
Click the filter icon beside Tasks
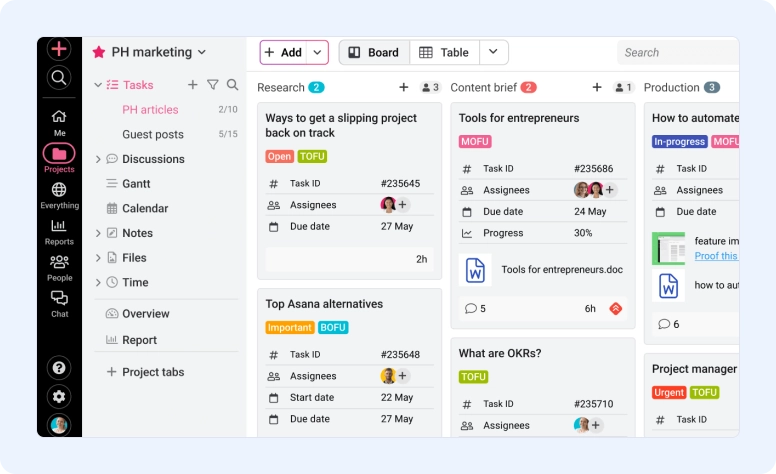(212, 85)
